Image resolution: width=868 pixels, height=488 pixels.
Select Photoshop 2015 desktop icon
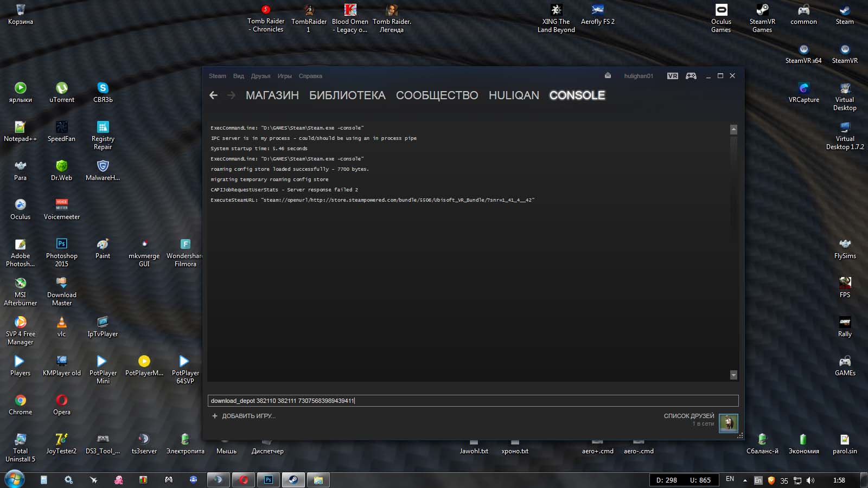pyautogui.click(x=62, y=252)
